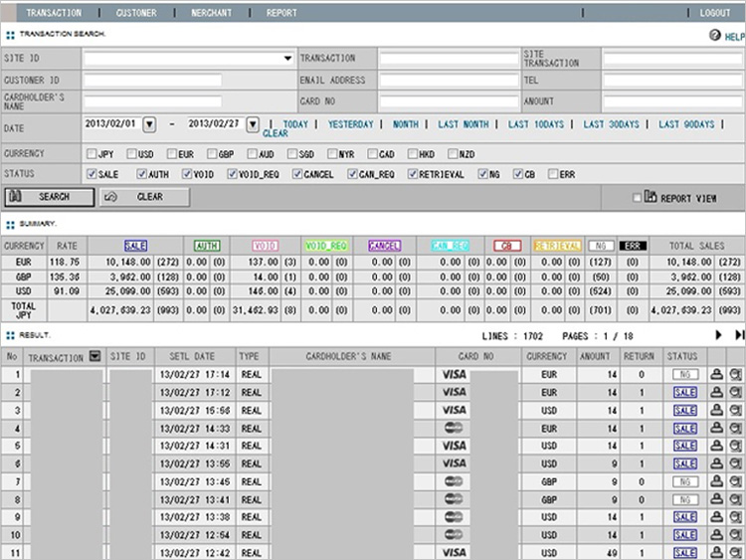
Task: Click the blue SALE label in summary header
Action: click(136, 244)
